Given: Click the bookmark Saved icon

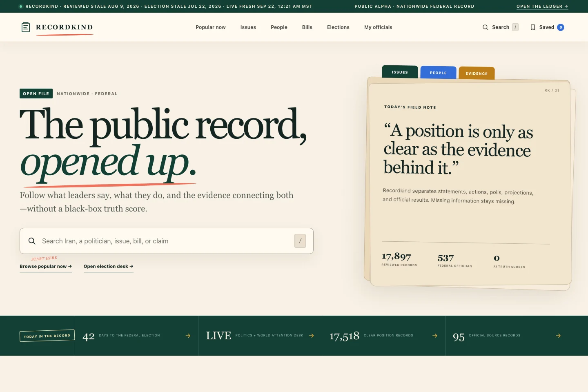Looking at the screenshot, I should [533, 27].
